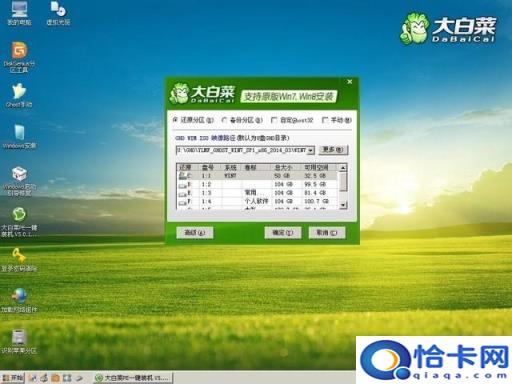The width and height of the screenshot is (512, 384).
Task: Launch the DiskGenius partition tool icon
Action: (19, 57)
